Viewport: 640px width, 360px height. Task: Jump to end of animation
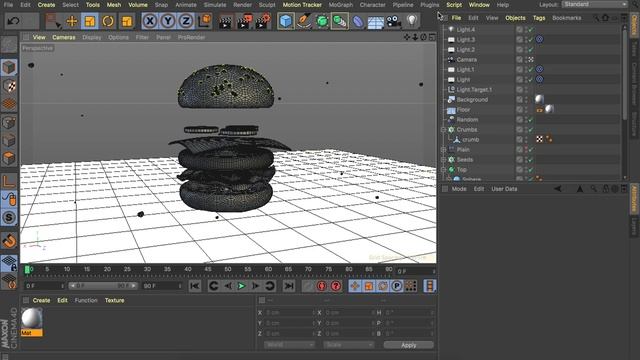[x=289, y=286]
